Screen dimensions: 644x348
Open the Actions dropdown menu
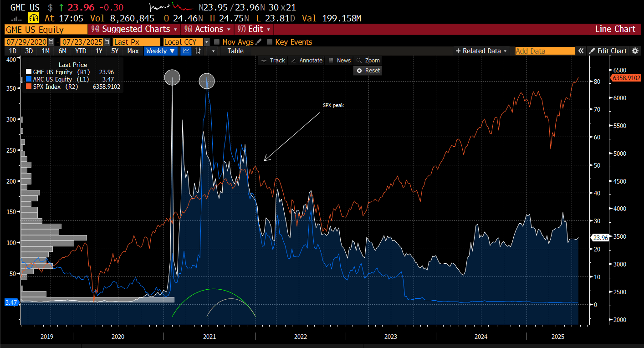[x=207, y=29]
